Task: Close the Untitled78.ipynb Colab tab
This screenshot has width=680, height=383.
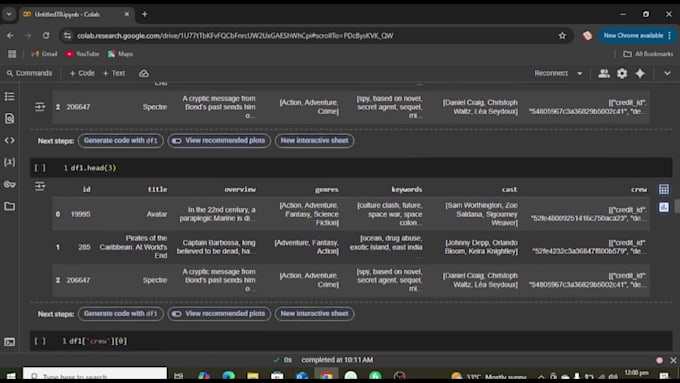Action: pos(127,14)
